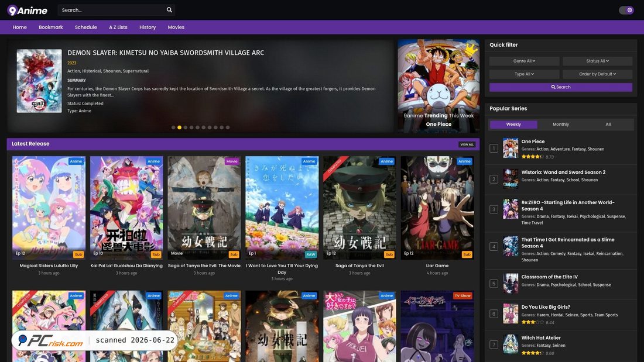The image size is (644, 362).
Task: Click the Psychological genre under Classroom of the Elite
Action: (x=563, y=285)
